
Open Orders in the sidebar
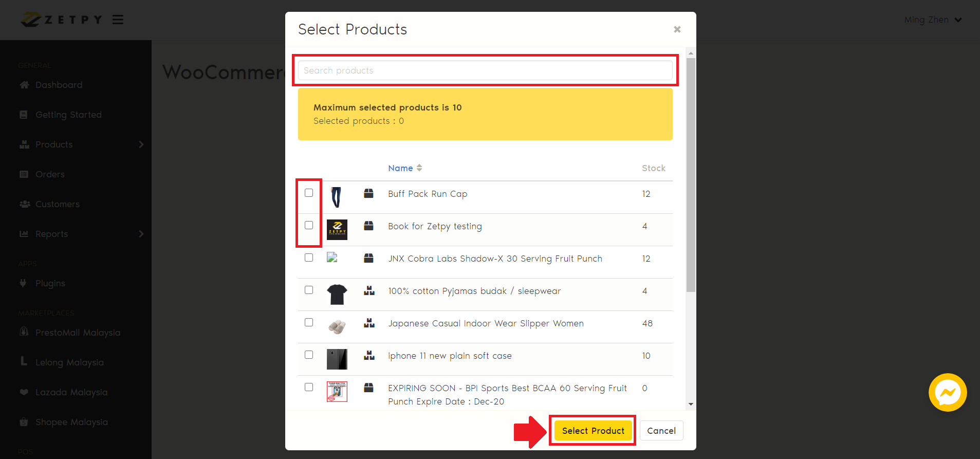click(x=50, y=174)
